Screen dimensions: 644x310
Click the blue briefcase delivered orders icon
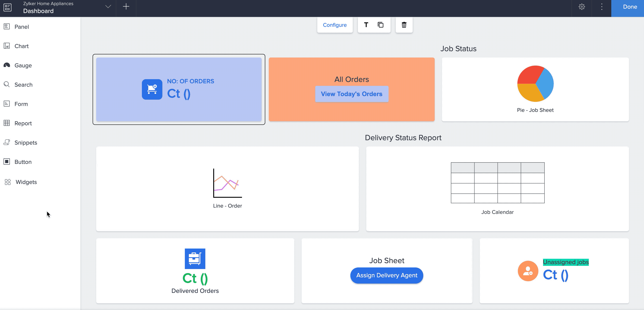195,259
